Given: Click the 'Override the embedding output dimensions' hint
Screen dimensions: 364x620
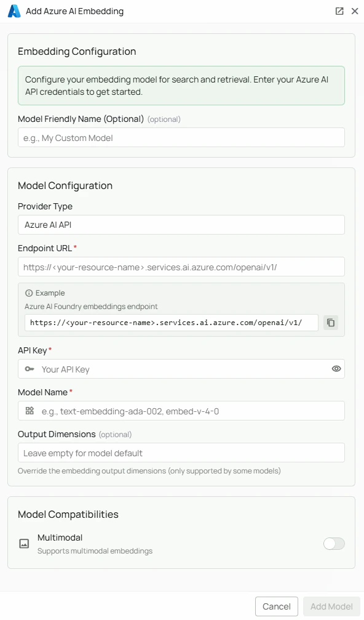Looking at the screenshot, I should click(149, 471).
